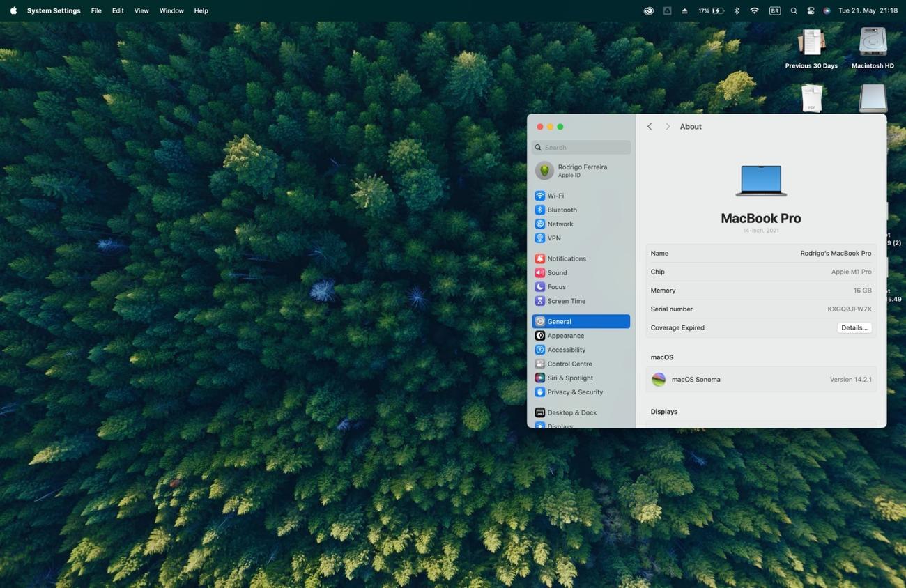Open the Edit menu
Image resolution: width=906 pixels, height=588 pixels.
pyautogui.click(x=118, y=10)
